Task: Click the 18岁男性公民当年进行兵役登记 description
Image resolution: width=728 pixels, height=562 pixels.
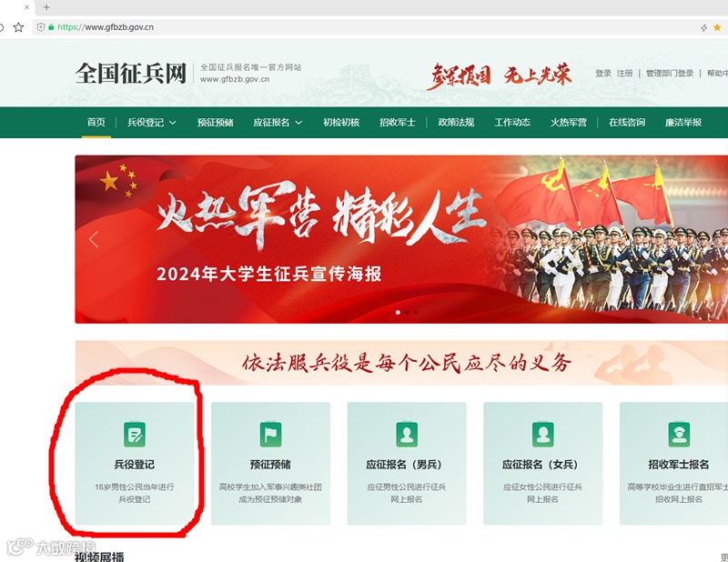Action: pyautogui.click(x=135, y=493)
